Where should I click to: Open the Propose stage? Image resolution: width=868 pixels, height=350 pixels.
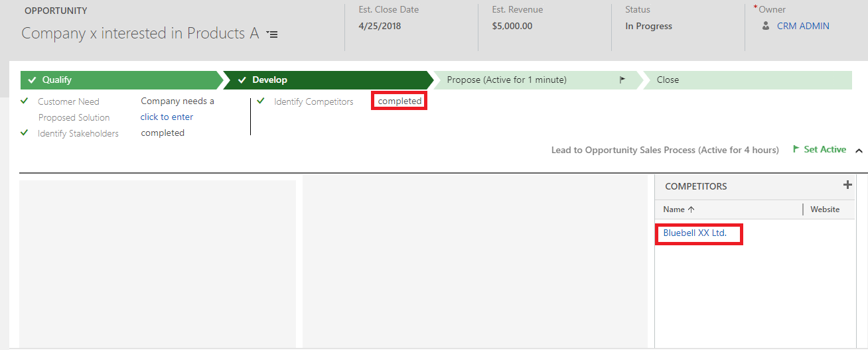pyautogui.click(x=538, y=80)
